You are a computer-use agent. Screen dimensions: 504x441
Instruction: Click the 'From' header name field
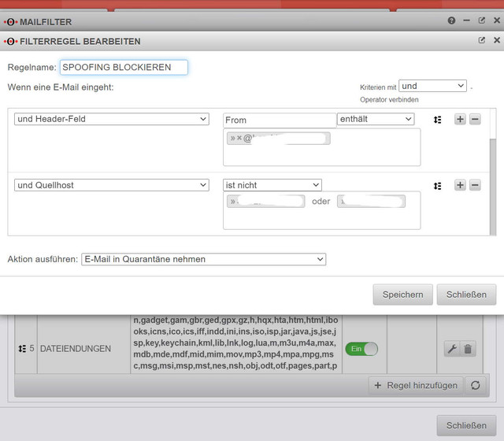click(x=280, y=120)
